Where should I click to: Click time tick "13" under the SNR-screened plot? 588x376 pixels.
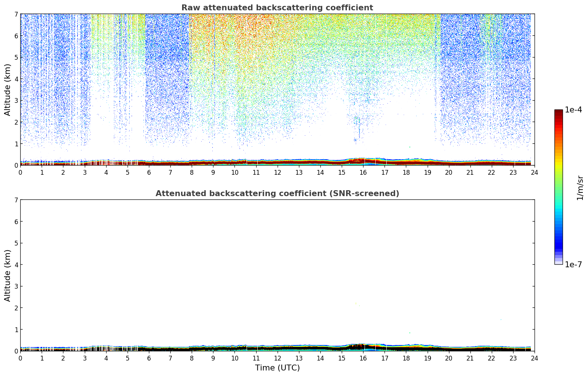click(x=299, y=358)
